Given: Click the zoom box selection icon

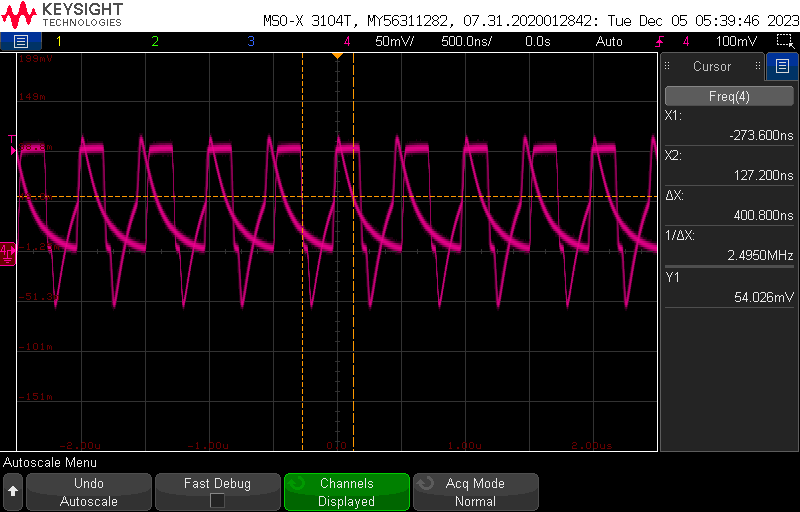Looking at the screenshot, I should (x=784, y=41).
